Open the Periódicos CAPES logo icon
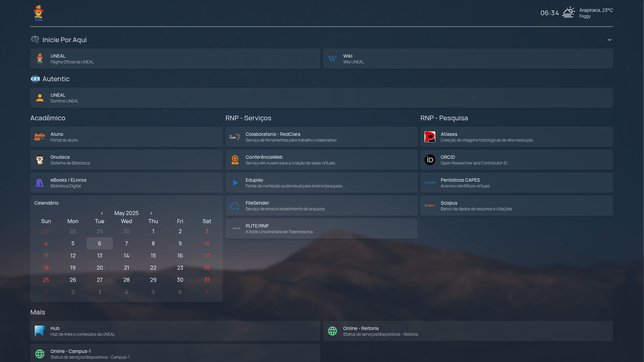644x362 pixels. [430, 183]
